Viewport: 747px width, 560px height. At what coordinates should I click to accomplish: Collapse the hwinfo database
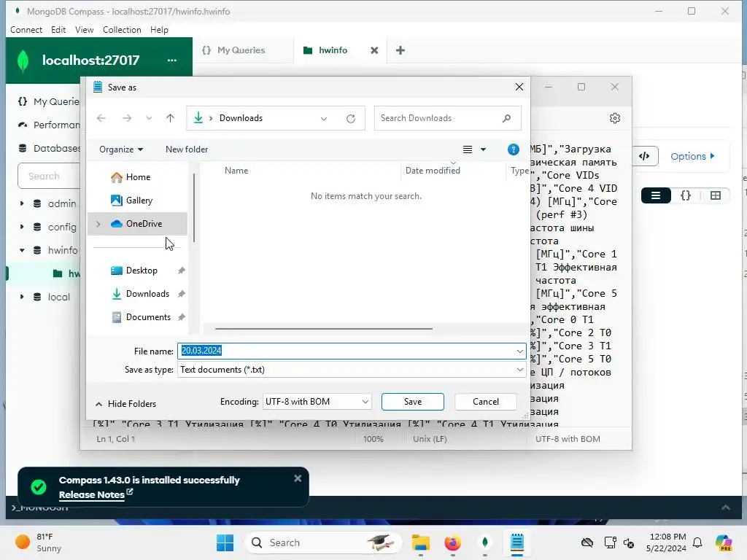(22, 250)
